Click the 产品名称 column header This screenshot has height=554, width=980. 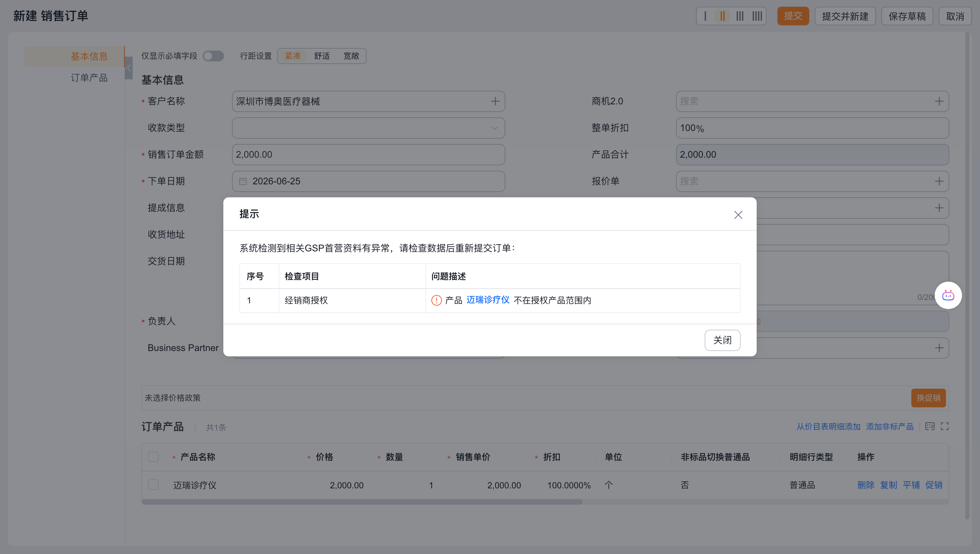tap(197, 457)
